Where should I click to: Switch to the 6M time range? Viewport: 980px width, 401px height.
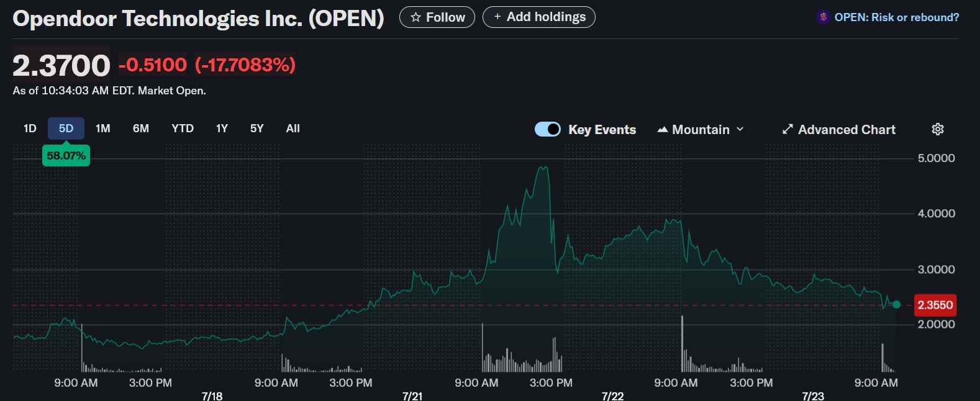[141, 128]
